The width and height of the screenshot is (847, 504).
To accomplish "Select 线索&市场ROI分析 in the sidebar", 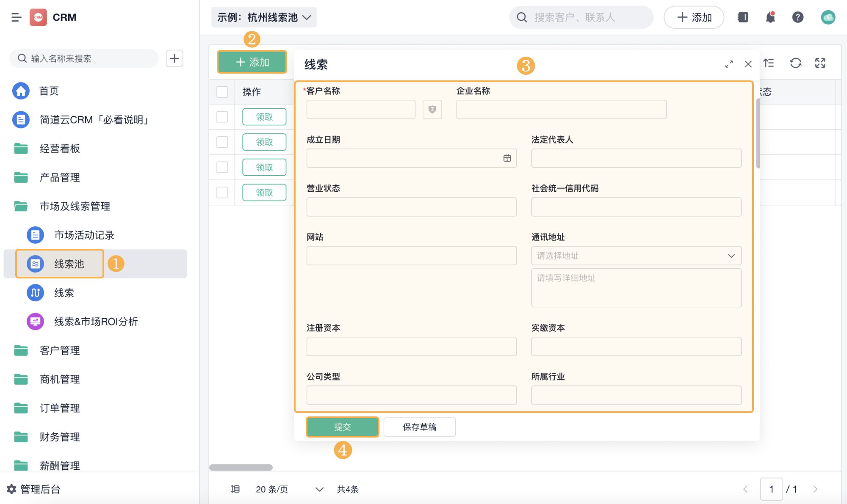I will [96, 322].
